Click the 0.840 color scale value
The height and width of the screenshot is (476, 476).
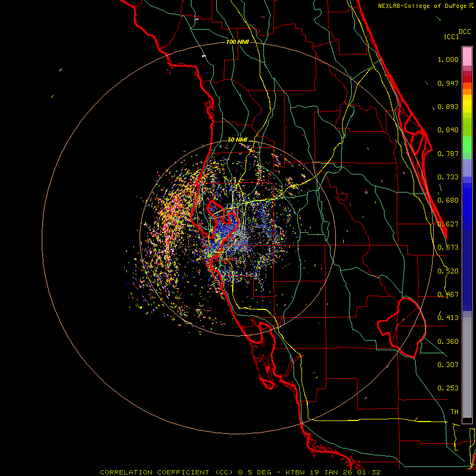tap(448, 130)
